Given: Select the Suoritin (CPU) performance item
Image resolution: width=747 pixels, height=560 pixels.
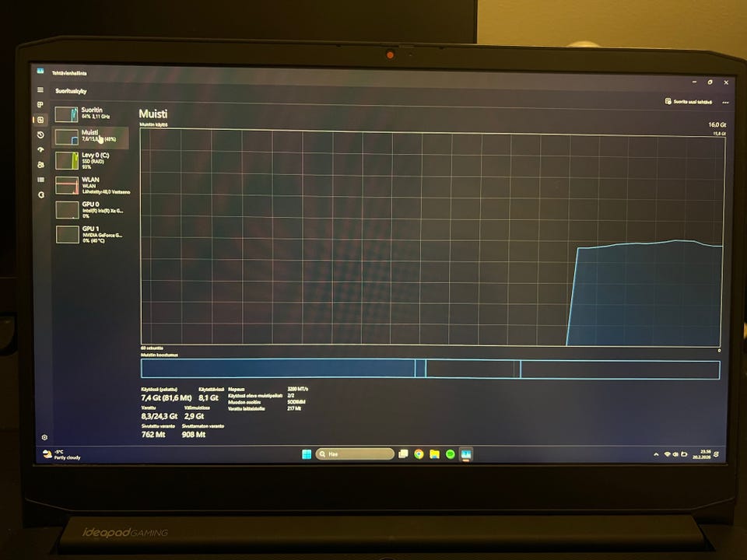Looking at the screenshot, I should 90,114.
